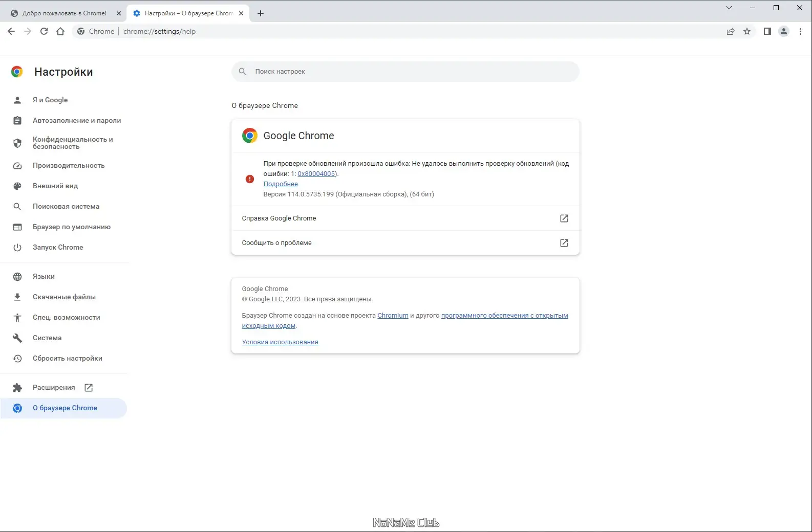This screenshot has width=812, height=532.
Task: Open 'Справка Google Chrome' row
Action: 405,218
